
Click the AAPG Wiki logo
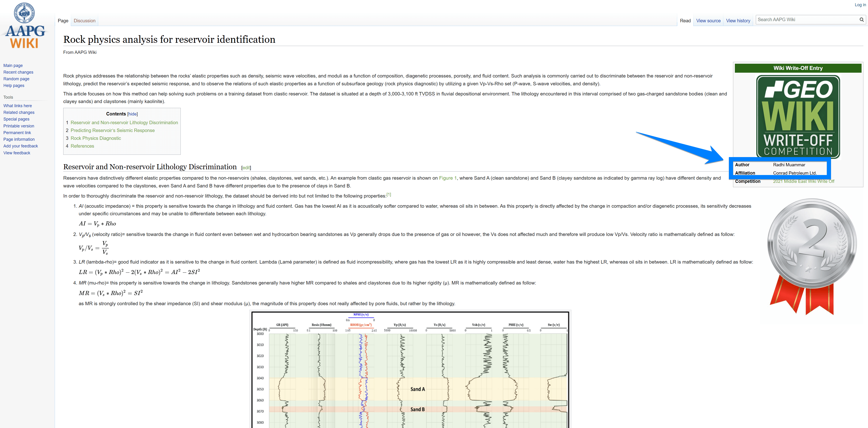click(25, 26)
